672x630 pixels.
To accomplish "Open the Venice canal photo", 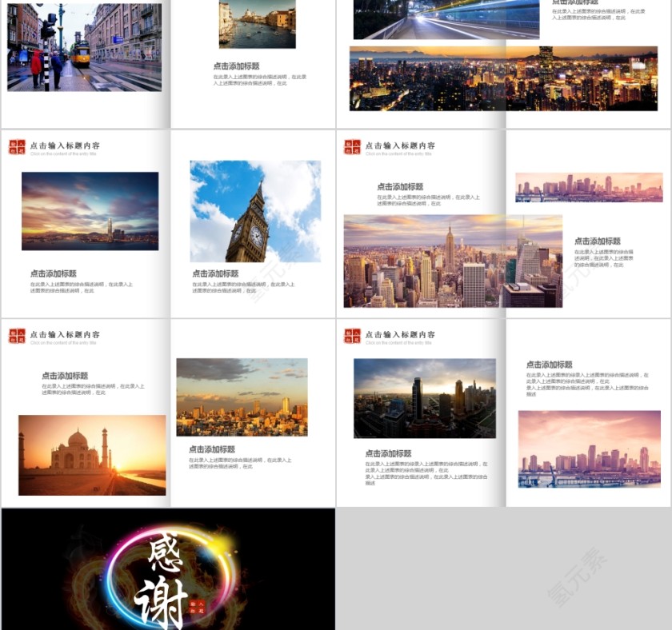I will [x=257, y=24].
